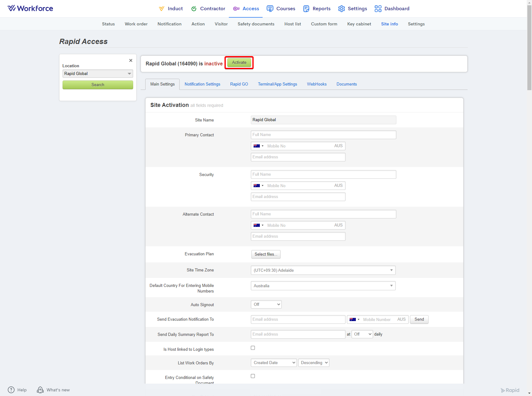The width and height of the screenshot is (532, 396).
Task: Click the Induct icon in top navigation
Action: pos(161,9)
